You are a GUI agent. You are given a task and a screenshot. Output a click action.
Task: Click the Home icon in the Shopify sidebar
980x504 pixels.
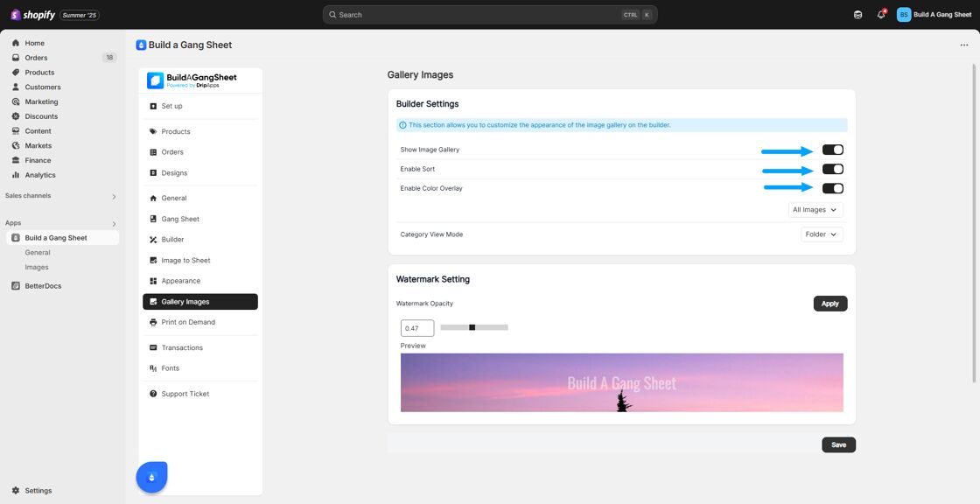(x=16, y=43)
